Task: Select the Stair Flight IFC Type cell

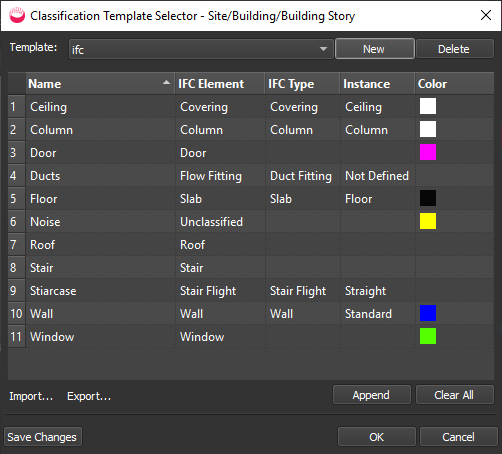Action: tap(302, 291)
